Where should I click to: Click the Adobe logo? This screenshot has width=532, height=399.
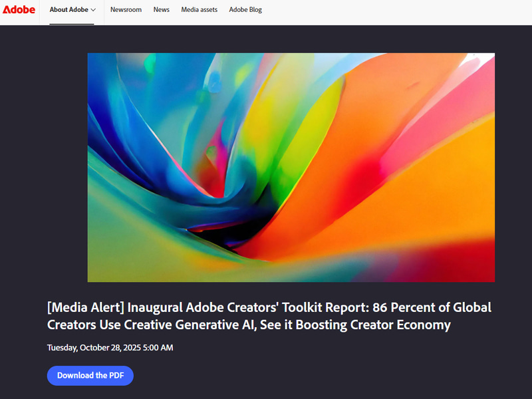click(19, 10)
